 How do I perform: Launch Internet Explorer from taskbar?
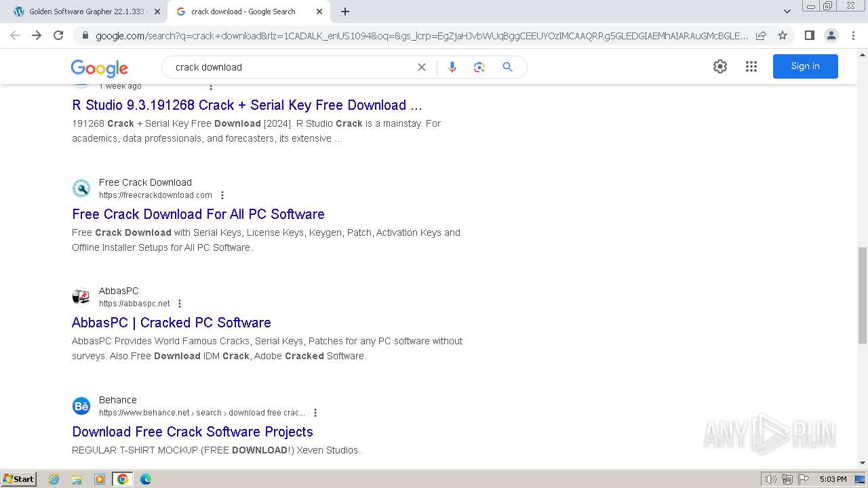coord(54,479)
